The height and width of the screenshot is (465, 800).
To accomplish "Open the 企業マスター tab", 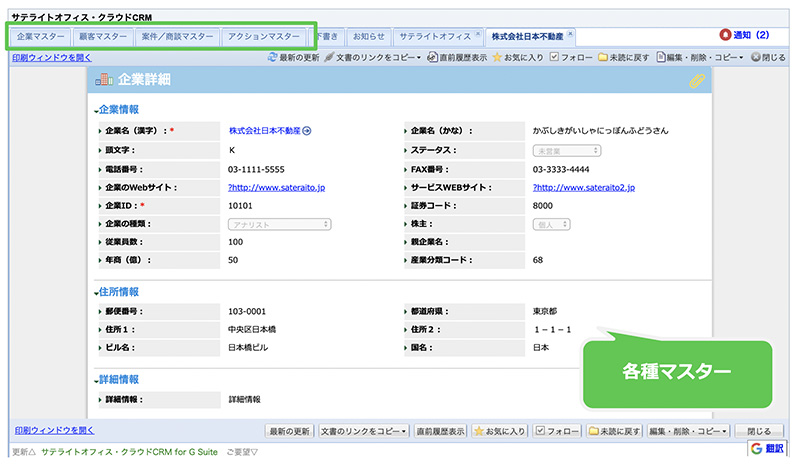I will coord(40,37).
